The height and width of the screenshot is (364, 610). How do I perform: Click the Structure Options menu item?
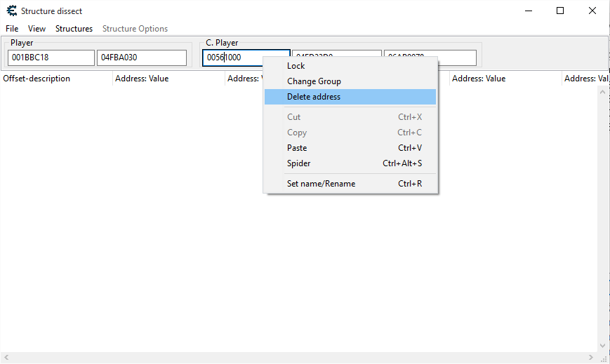coord(135,29)
